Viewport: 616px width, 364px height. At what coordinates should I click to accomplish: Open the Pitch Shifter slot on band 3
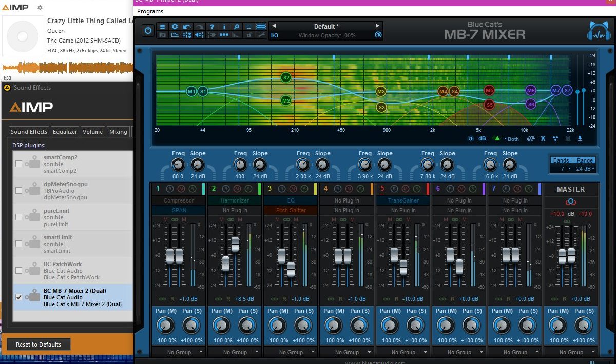pos(291,210)
